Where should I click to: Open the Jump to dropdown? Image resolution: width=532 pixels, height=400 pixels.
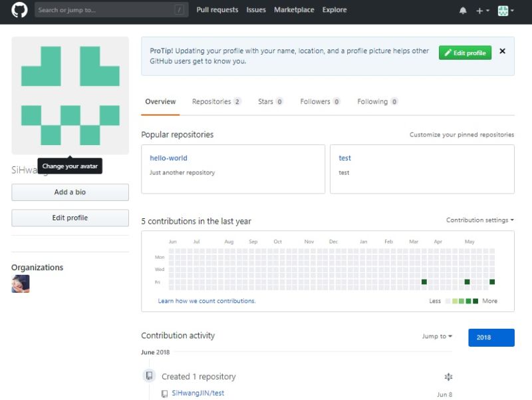point(436,337)
